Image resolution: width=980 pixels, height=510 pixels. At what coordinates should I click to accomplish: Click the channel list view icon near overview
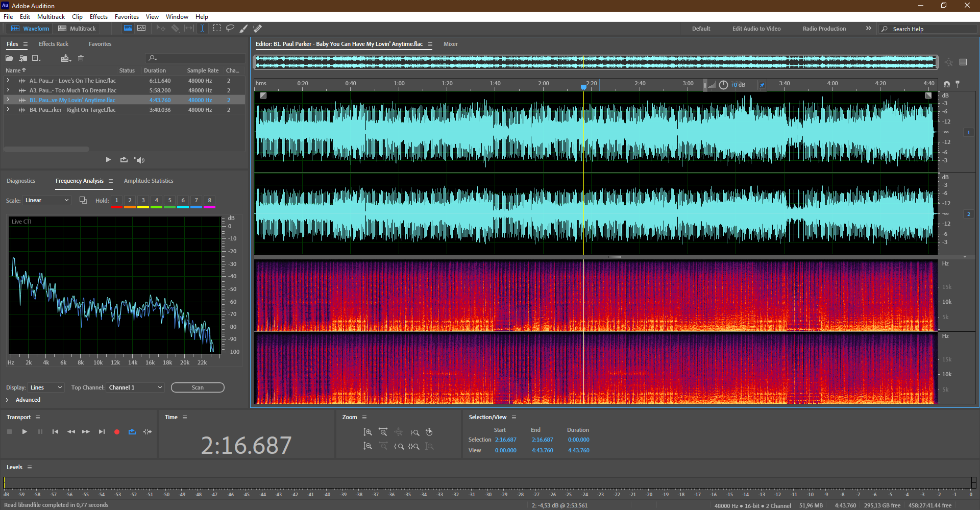[963, 62]
